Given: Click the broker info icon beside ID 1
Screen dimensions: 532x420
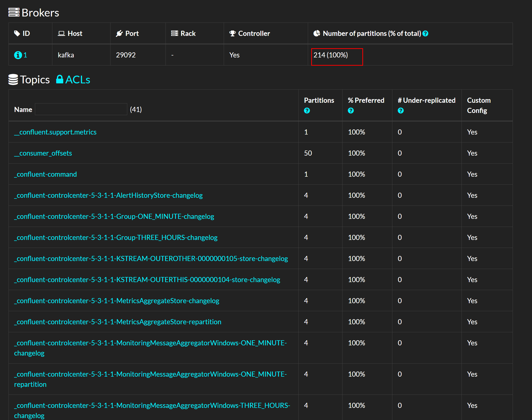Looking at the screenshot, I should [x=18, y=55].
